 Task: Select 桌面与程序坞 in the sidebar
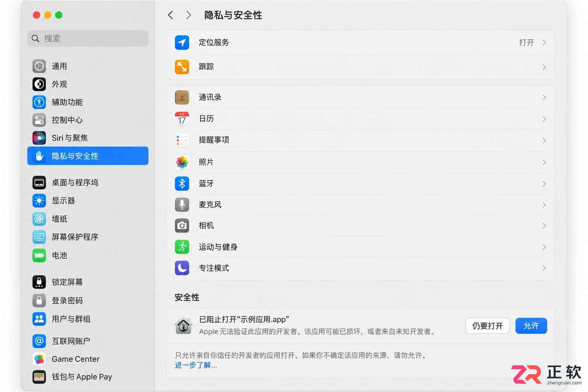coord(88,183)
